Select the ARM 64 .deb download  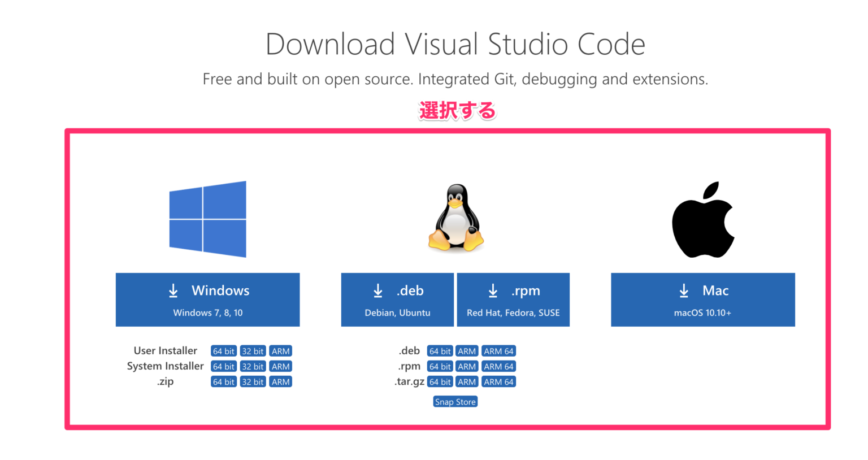click(x=498, y=350)
